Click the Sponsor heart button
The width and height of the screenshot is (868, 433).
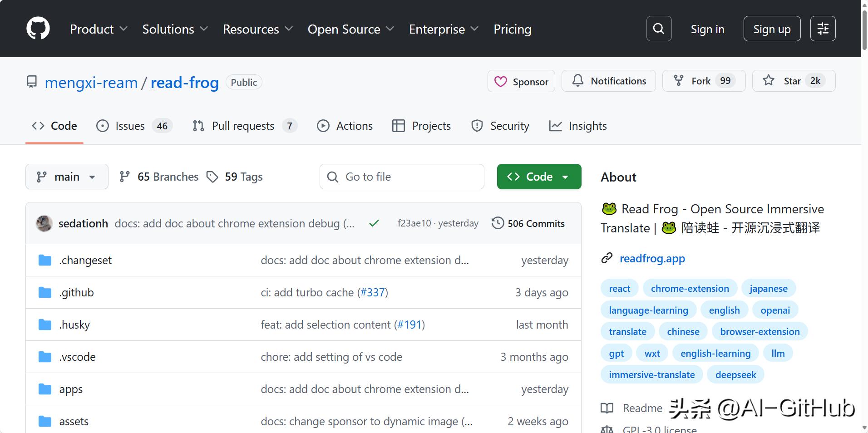click(x=521, y=81)
